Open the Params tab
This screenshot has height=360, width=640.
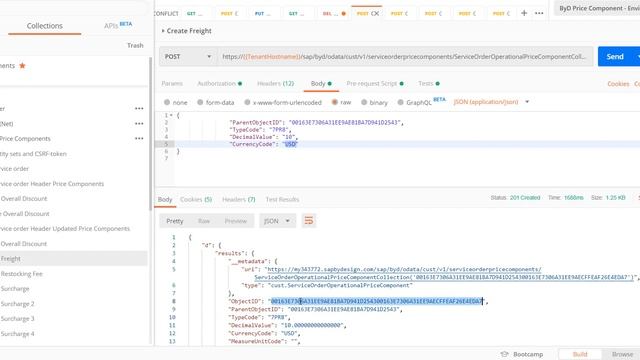point(172,84)
